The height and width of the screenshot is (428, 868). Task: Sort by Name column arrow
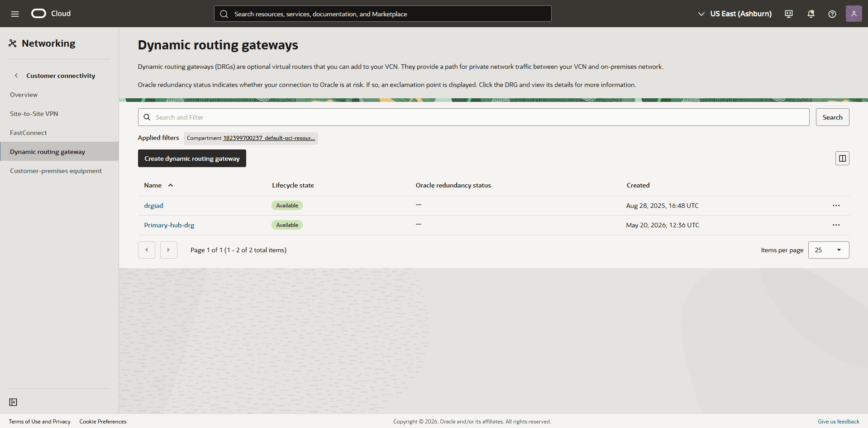click(171, 185)
